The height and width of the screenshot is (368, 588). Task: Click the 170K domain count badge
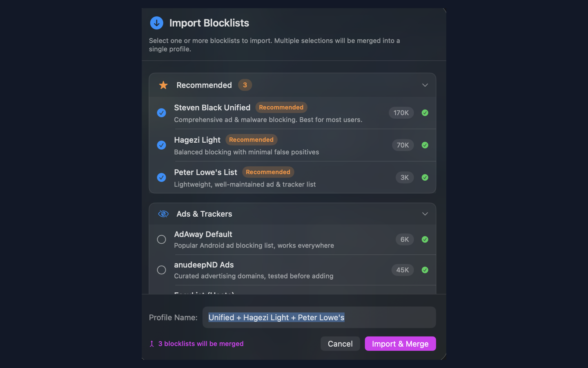point(401,113)
